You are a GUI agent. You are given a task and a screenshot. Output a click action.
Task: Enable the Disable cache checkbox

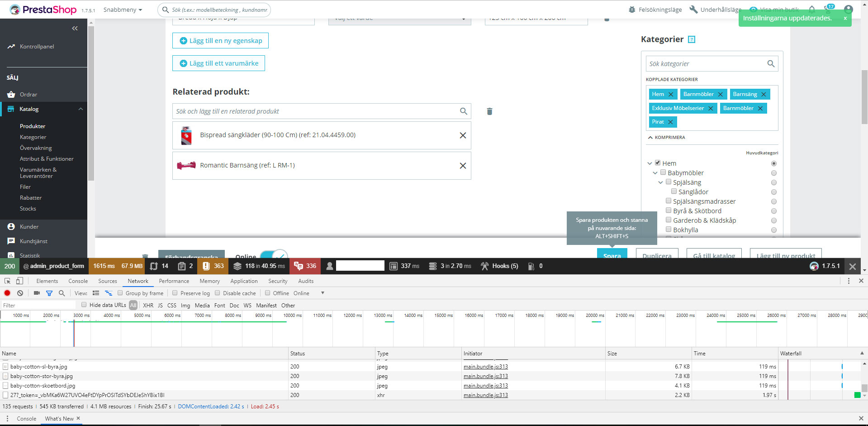(x=218, y=293)
